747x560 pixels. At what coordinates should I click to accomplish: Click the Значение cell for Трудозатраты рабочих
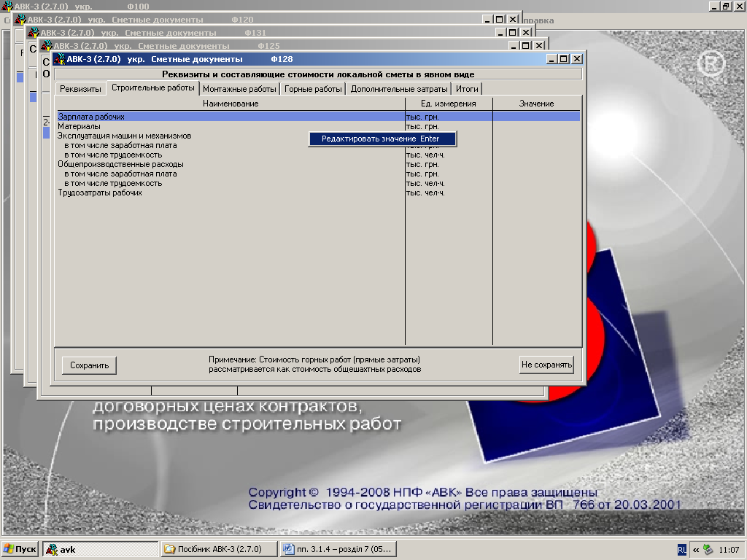[536, 192]
